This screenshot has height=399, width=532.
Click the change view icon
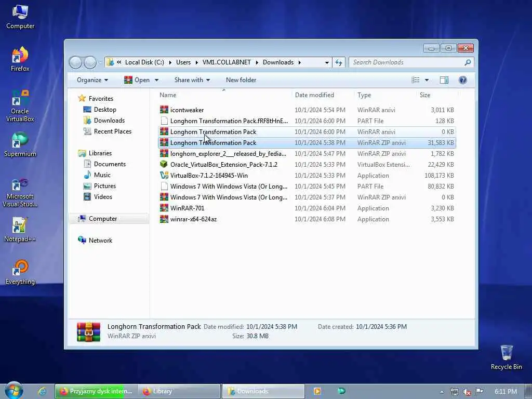coord(415,80)
